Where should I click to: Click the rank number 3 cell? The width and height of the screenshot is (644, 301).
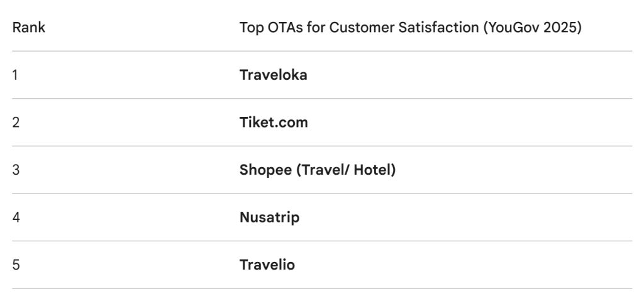tap(16, 170)
